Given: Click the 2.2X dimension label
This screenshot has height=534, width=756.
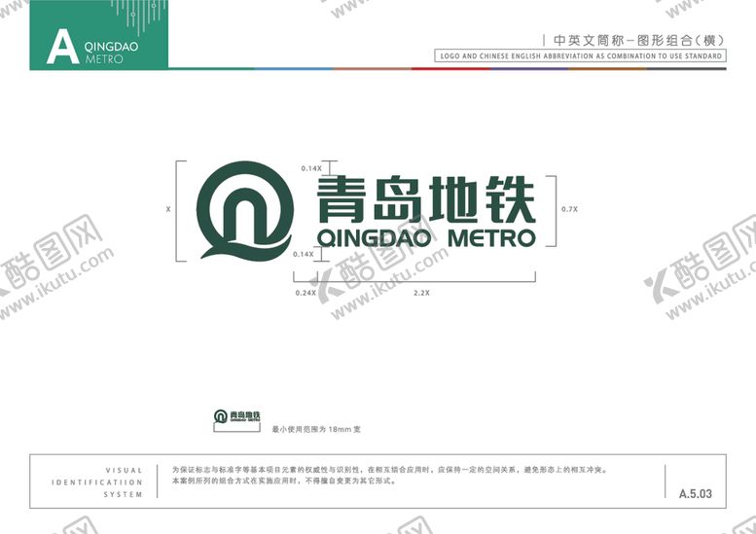Looking at the screenshot, I should (421, 293).
